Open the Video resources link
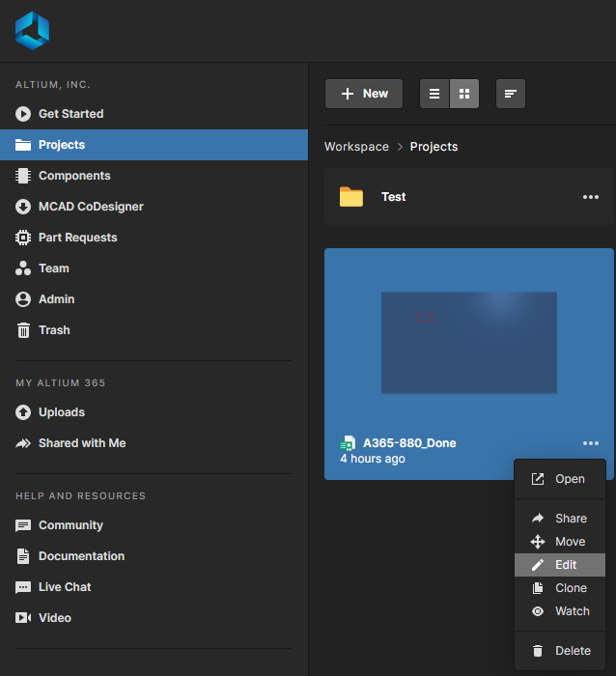Viewport: 616px width, 676px height. (154, 618)
